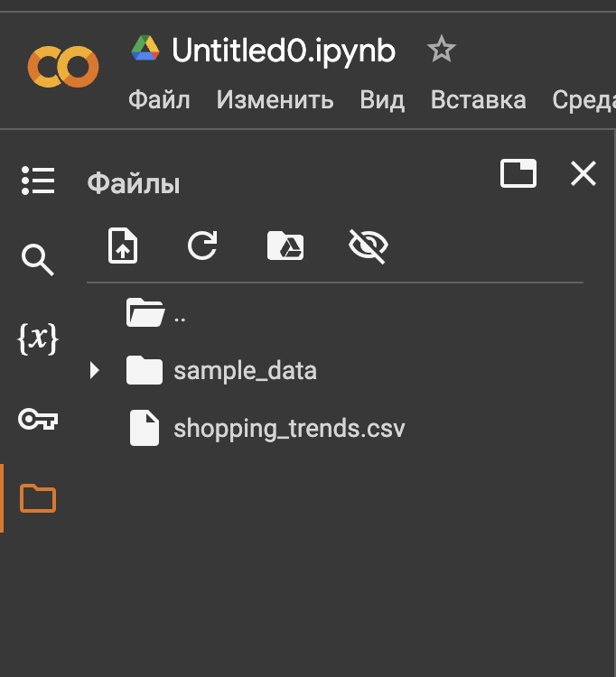
Task: Open the Изменить menu
Action: coord(275,99)
